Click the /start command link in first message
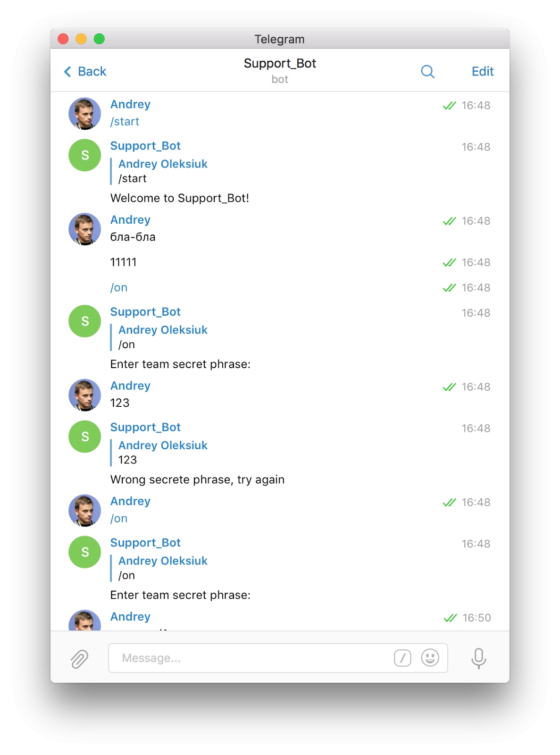Screen dimensions: 560x755 pos(125,122)
